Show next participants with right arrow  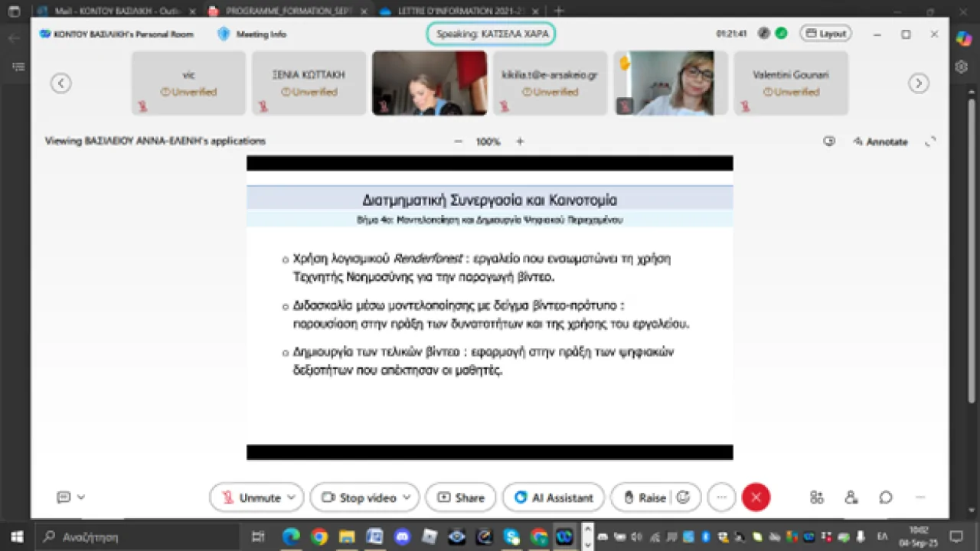coord(919,83)
